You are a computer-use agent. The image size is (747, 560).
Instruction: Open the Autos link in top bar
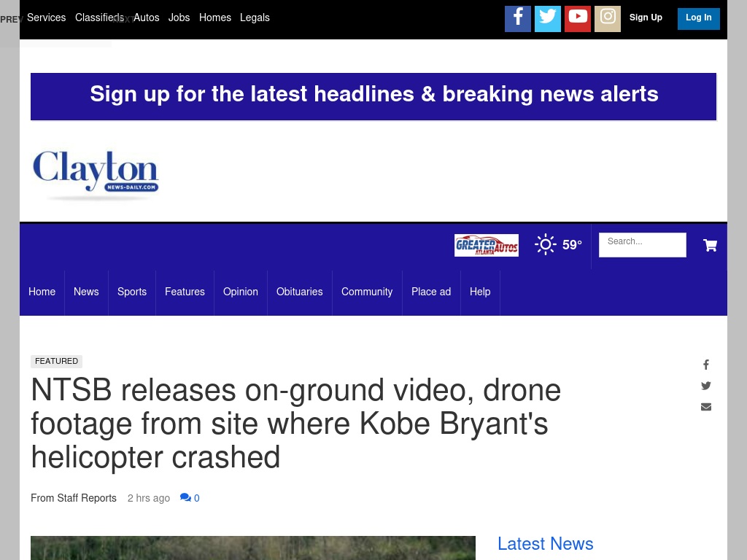[146, 17]
